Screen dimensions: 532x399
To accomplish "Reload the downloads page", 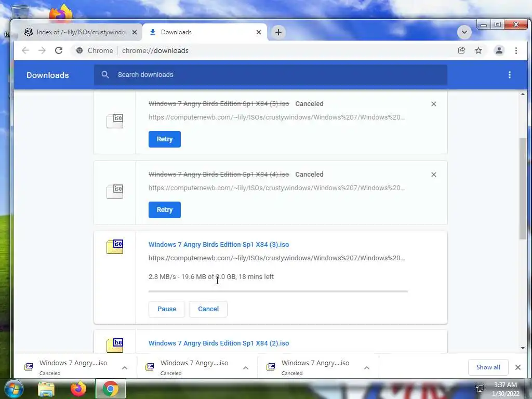I will click(59, 50).
